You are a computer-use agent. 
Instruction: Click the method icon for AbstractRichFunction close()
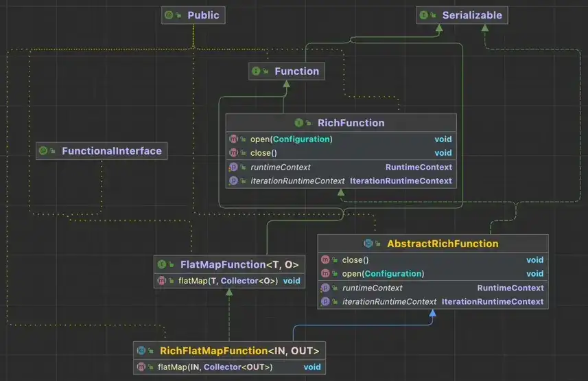[x=325, y=259]
